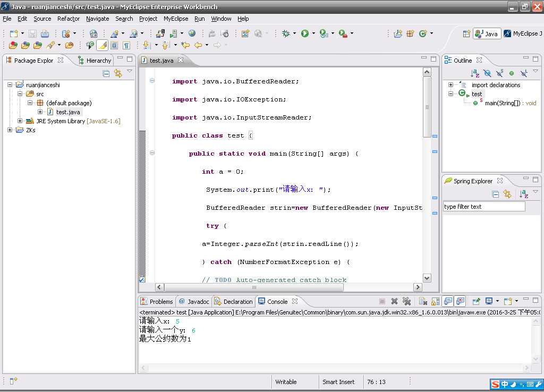Open the Source menu
The image size is (544, 392).
42,19
